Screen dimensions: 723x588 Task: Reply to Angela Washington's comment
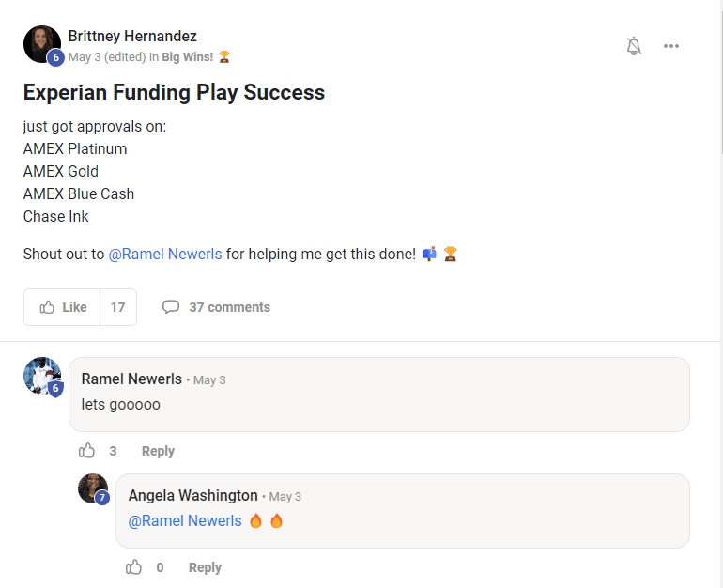[x=205, y=567]
